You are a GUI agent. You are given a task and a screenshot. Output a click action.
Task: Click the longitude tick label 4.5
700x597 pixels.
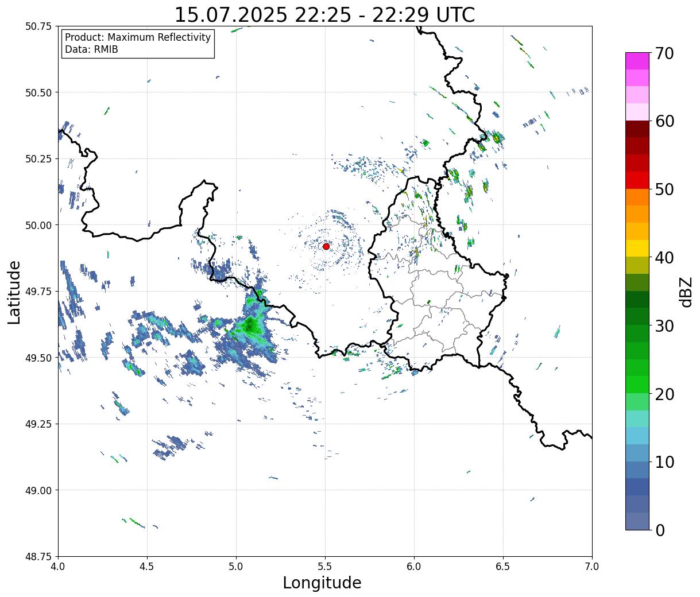tap(147, 566)
